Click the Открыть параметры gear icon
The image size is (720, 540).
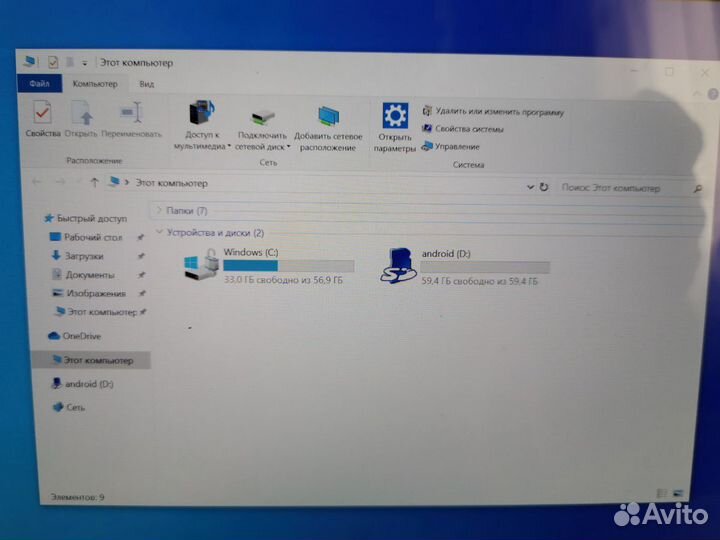395,116
